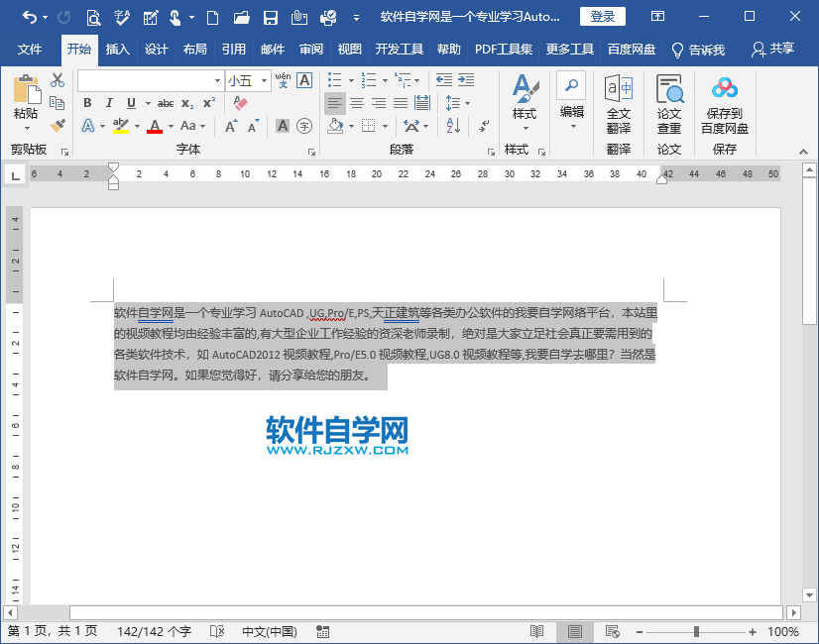
Task: Sort the selected paragraphs alphabetically
Action: click(453, 126)
